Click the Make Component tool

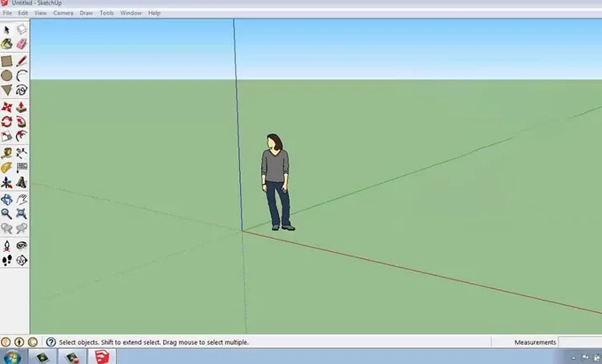[x=22, y=30]
